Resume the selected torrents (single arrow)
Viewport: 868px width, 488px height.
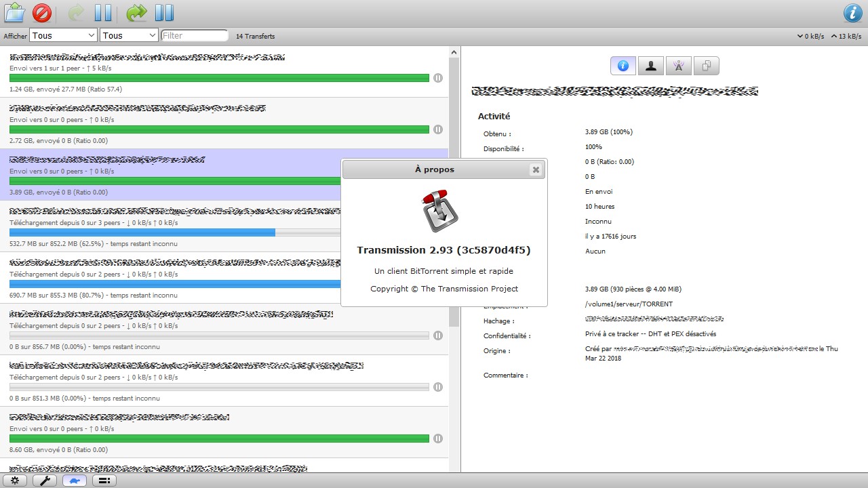pos(76,12)
